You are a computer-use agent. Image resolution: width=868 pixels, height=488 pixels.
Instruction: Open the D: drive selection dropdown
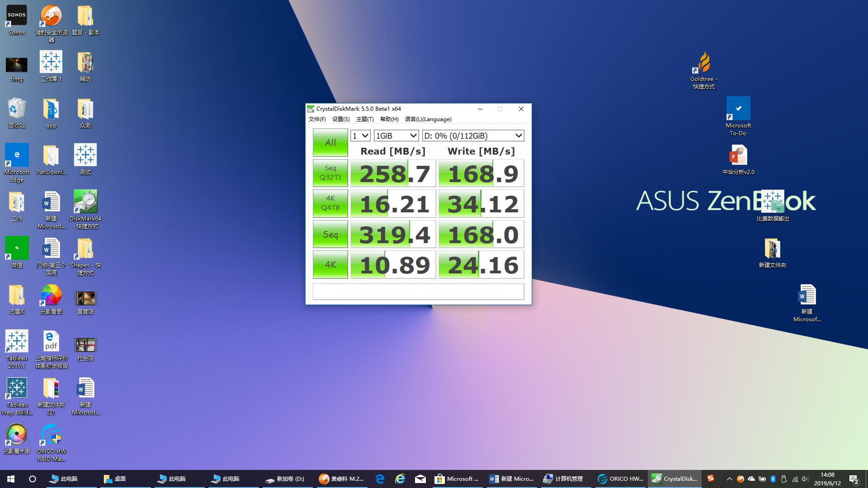473,136
